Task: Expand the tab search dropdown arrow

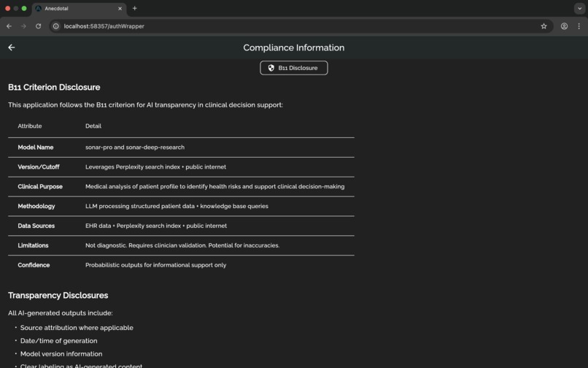Action: click(x=580, y=8)
